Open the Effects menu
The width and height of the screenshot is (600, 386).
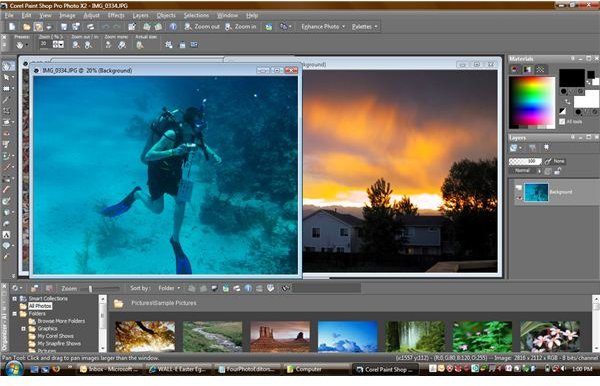(116, 15)
